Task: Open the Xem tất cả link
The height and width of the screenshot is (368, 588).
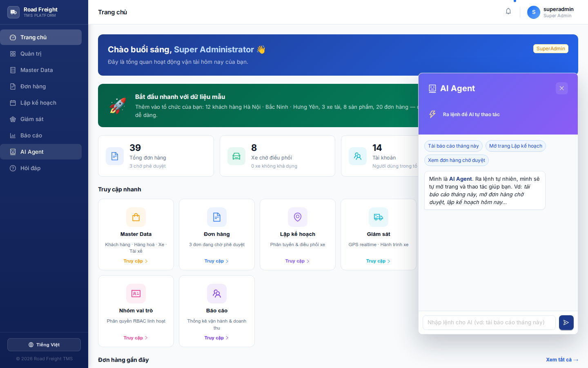Action: [562, 360]
